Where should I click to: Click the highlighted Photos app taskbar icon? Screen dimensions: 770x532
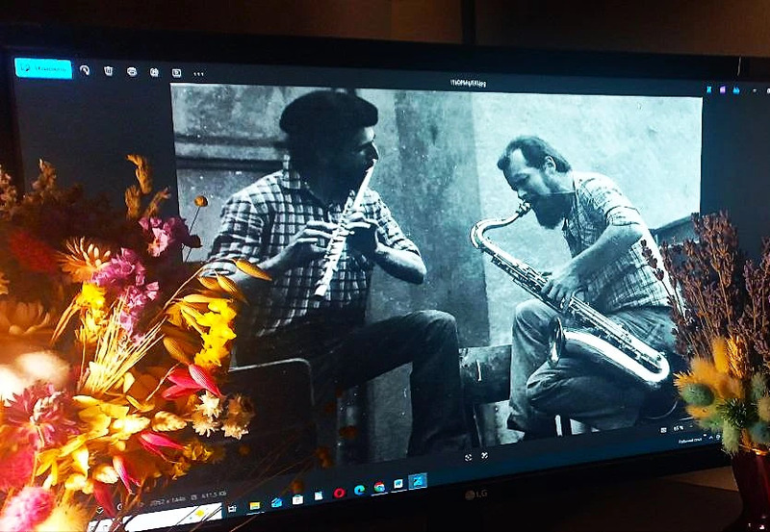point(418,481)
